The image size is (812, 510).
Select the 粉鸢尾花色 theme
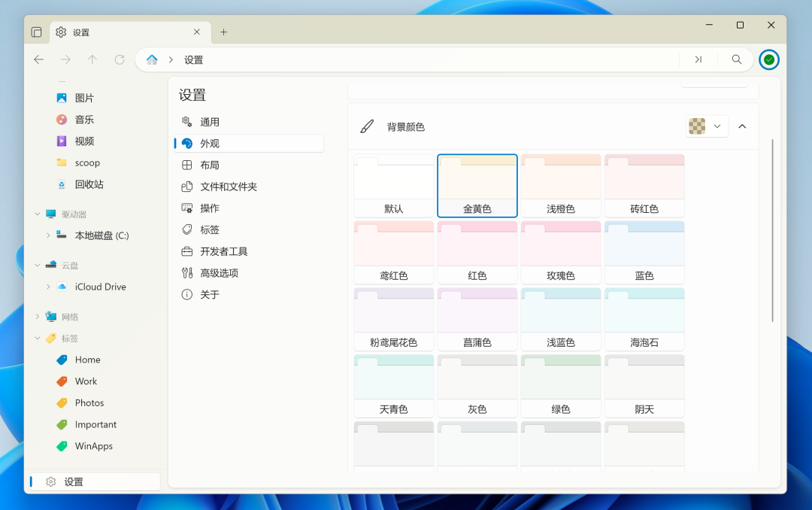393,319
